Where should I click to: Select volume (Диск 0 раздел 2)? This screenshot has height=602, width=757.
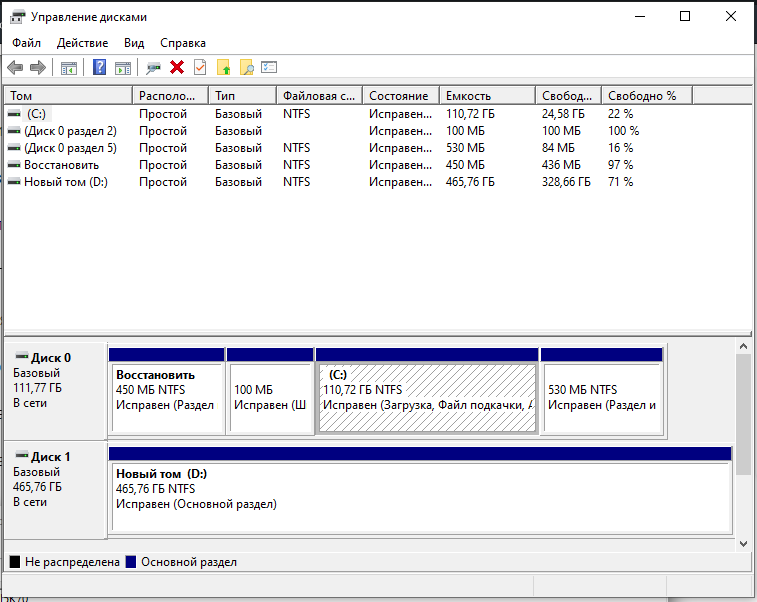[70, 131]
